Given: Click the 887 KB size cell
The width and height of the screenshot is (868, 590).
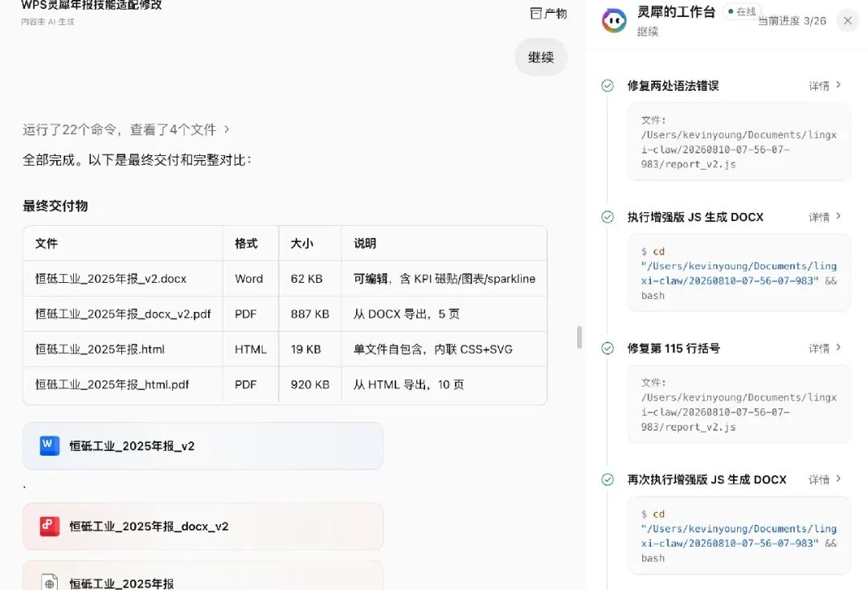Looking at the screenshot, I should (x=310, y=314).
